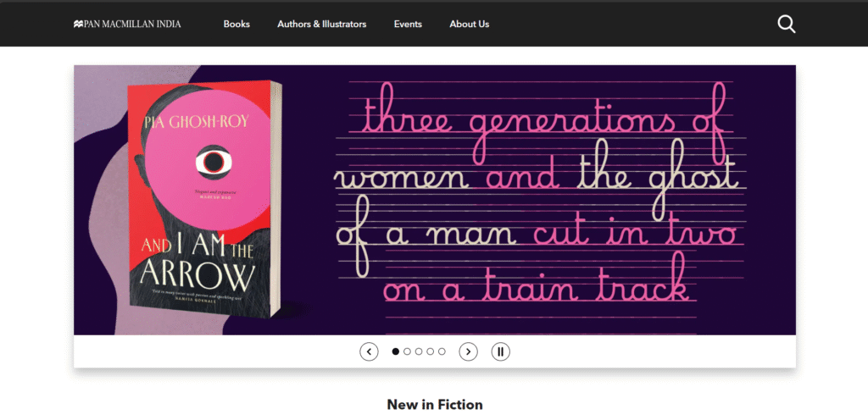Go to previous carousel slide
Screen dimensions: 868x420
click(369, 351)
